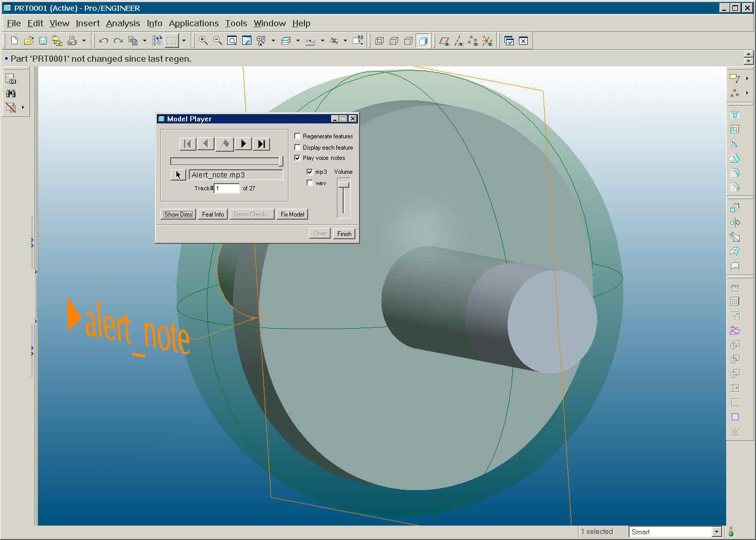Open the Tools menu

pyautogui.click(x=236, y=23)
